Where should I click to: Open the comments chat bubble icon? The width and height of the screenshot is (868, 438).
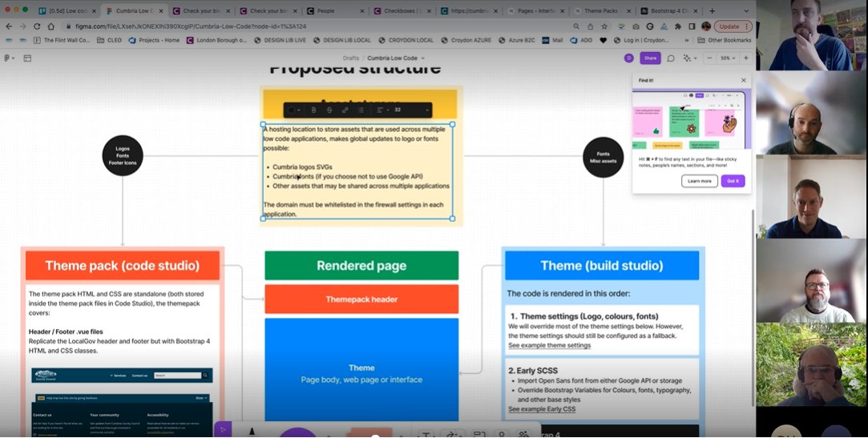pos(670,58)
